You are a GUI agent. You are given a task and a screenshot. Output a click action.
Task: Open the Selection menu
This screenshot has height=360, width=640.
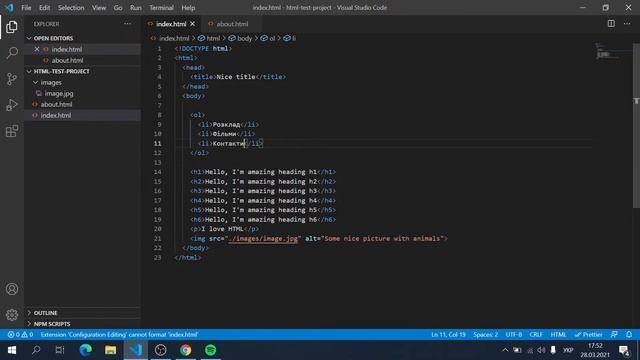[x=71, y=8]
